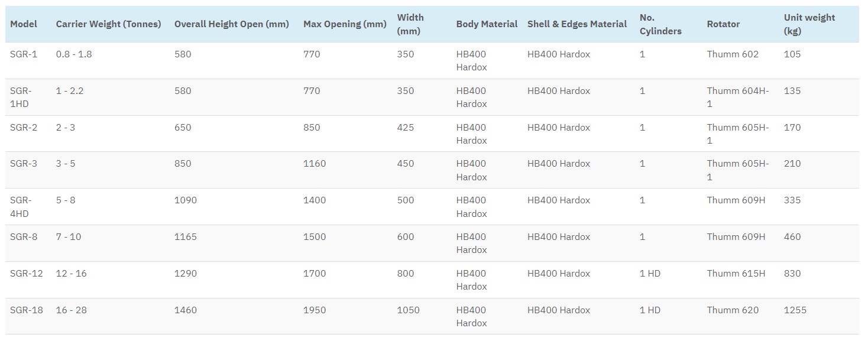Click the Overall Height Open (mm) header
Screen dimensions: 868x354
coord(232,24)
